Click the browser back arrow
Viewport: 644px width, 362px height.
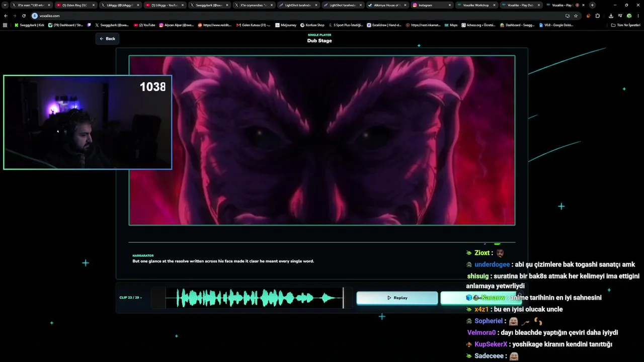tap(6, 16)
